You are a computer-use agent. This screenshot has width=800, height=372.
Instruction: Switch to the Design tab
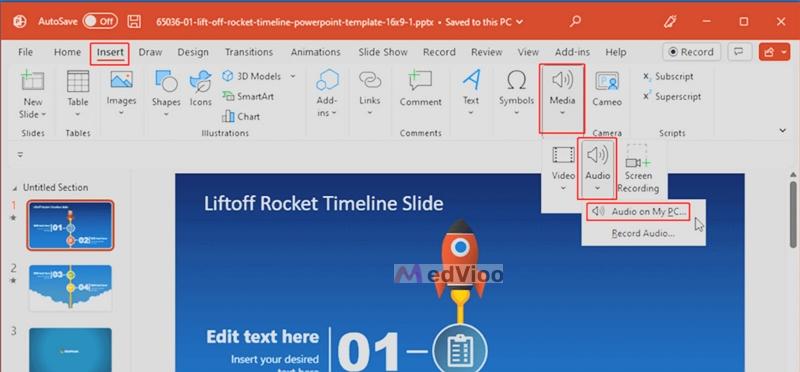point(193,52)
